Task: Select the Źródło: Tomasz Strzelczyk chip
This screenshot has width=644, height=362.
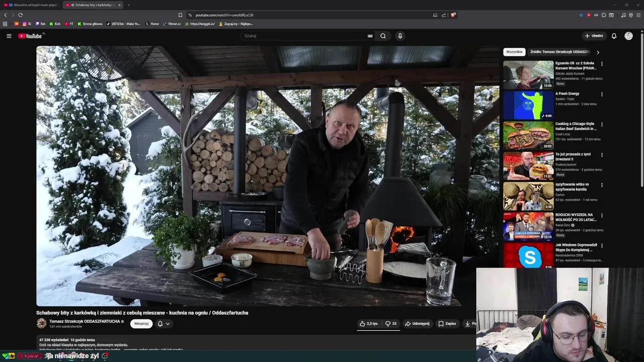Action: pyautogui.click(x=559, y=52)
